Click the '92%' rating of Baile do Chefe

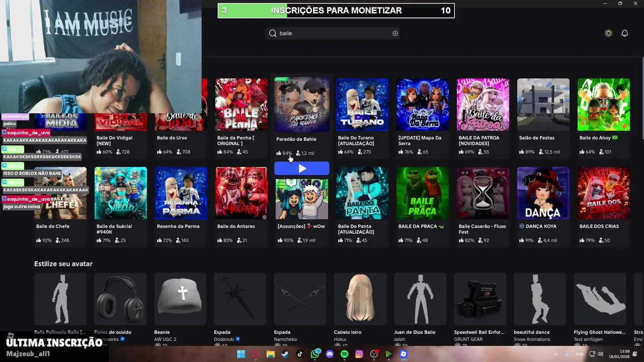(x=47, y=240)
